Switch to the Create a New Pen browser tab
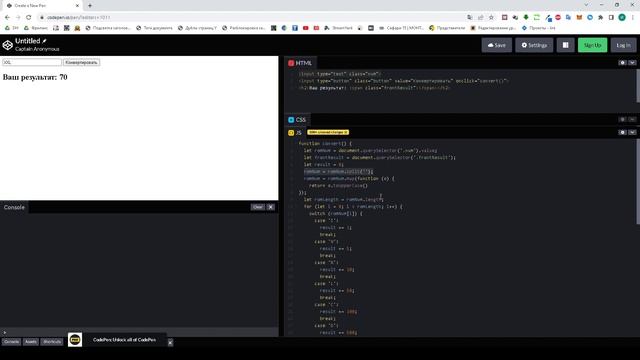 43,6
